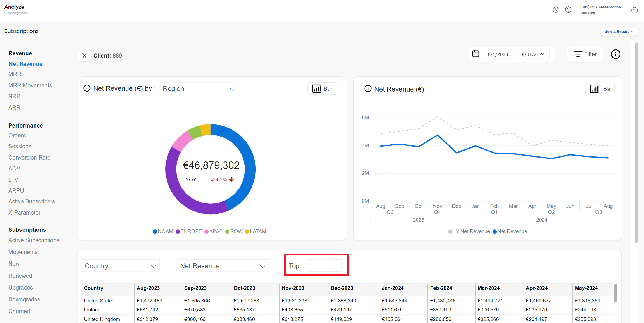Edit the start date 8/1/2023 field
Viewport: 644px width, 323px height.
(x=500, y=54)
